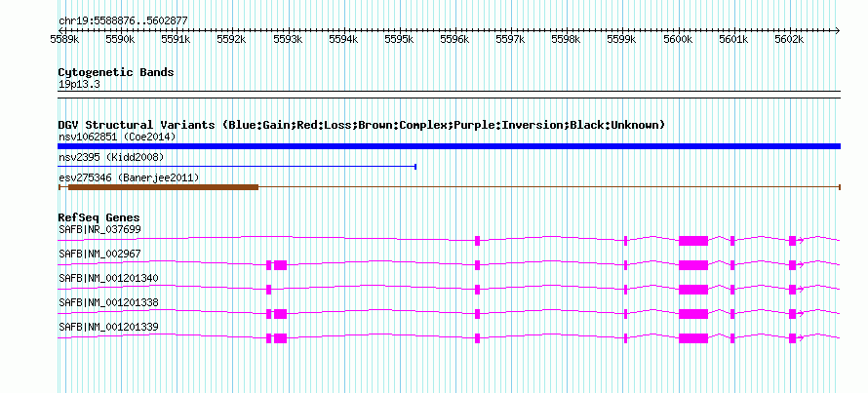Click the 5590k ruler tick label
Screen dimensions: 868x393
[121, 39]
